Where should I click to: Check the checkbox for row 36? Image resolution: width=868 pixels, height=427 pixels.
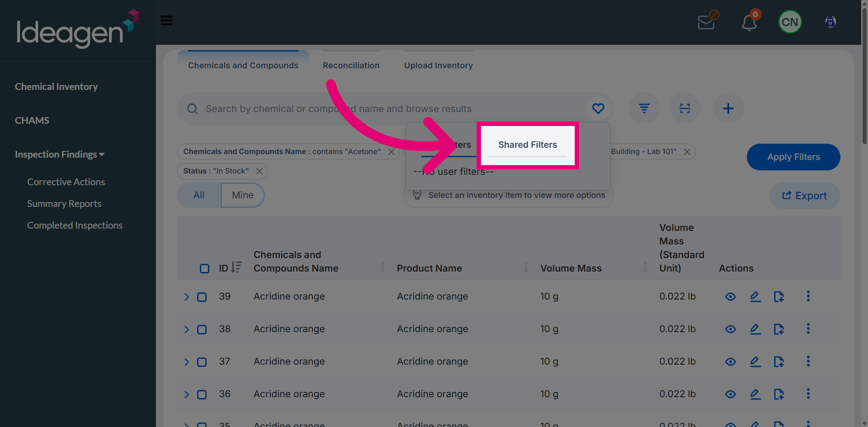202,395
